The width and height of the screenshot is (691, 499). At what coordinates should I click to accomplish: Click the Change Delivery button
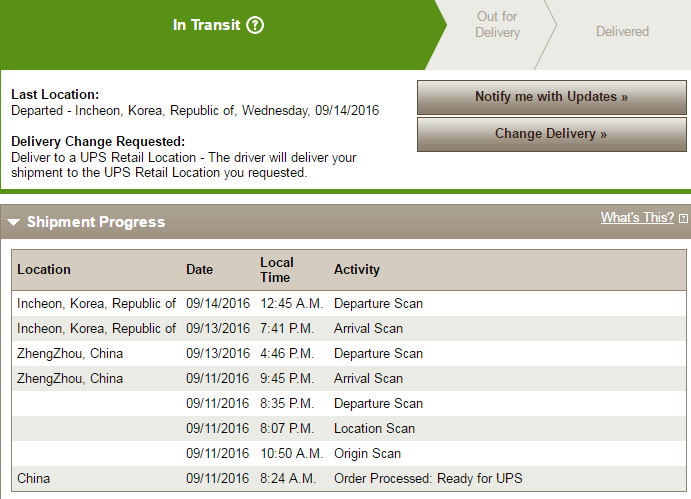[x=552, y=134]
